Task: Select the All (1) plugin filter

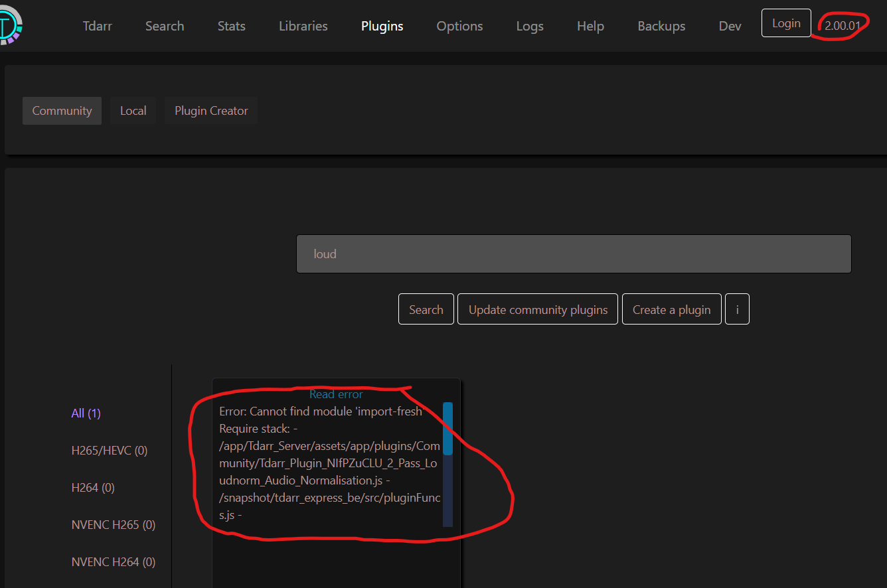Action: coord(86,413)
